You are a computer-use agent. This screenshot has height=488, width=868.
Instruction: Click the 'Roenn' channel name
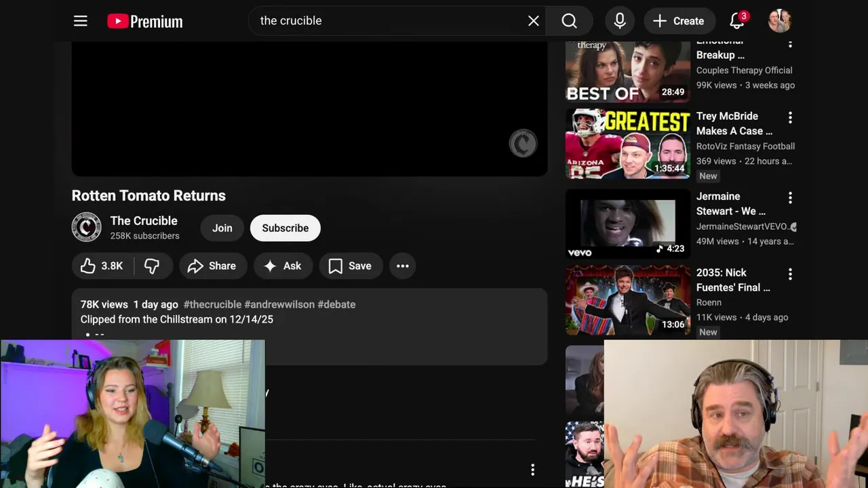[x=709, y=302]
